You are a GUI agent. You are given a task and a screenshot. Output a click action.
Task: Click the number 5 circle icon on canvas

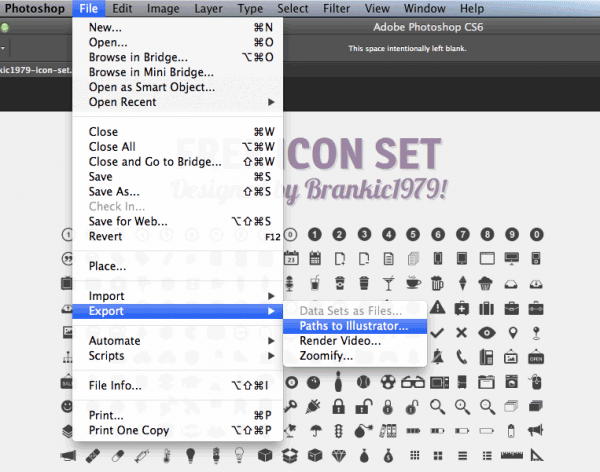coord(413,234)
